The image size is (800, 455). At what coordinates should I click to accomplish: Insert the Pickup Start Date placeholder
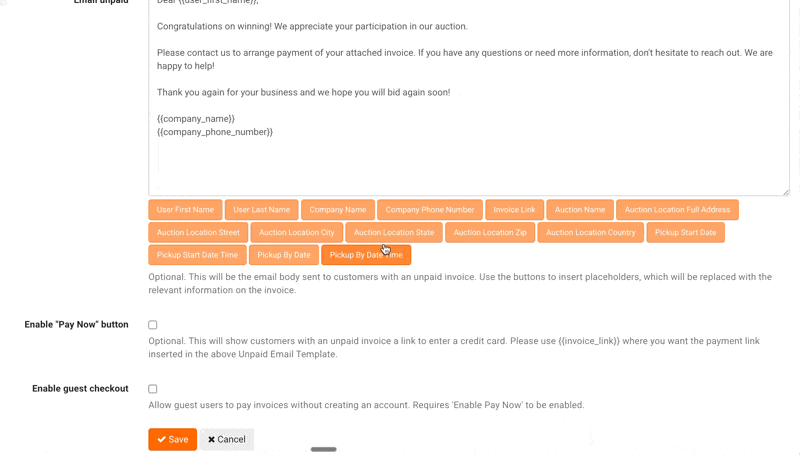[x=685, y=233]
